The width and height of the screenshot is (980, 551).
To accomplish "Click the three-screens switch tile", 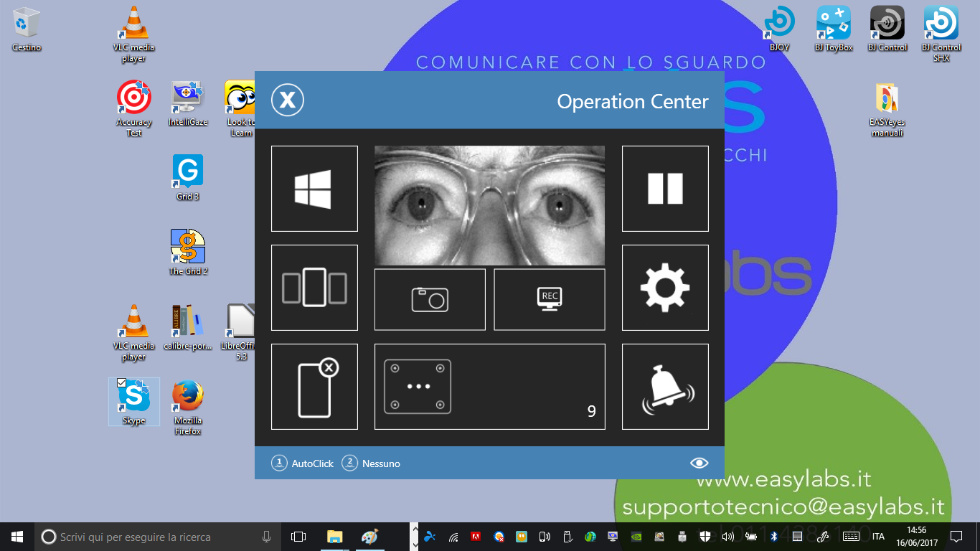I will pos(314,288).
